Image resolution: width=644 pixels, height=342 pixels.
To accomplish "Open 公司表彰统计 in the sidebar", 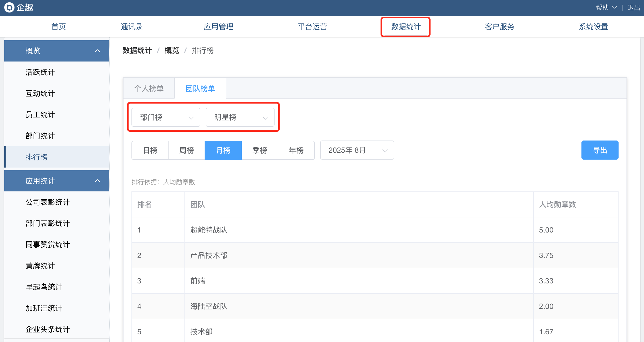I will pyautogui.click(x=48, y=202).
